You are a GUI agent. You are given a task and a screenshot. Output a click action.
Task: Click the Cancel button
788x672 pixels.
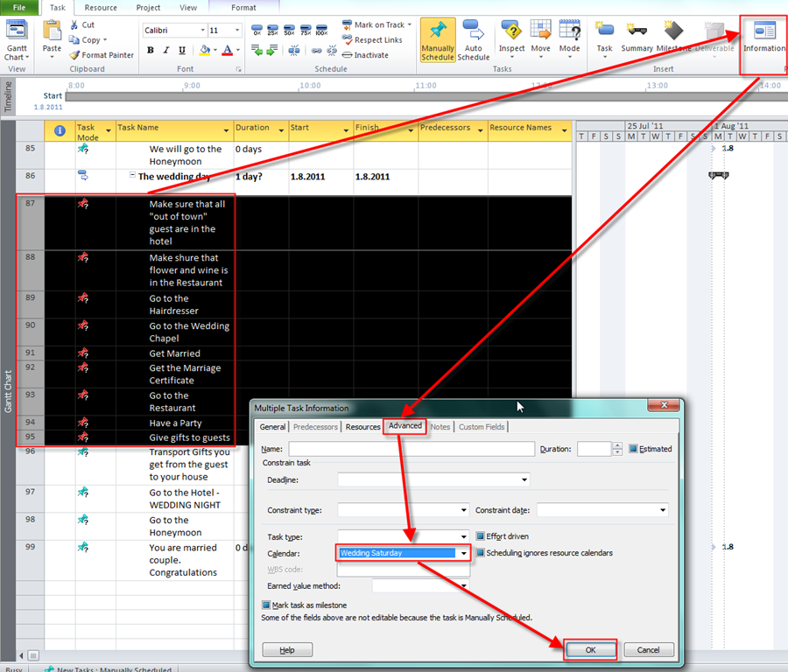tap(648, 650)
